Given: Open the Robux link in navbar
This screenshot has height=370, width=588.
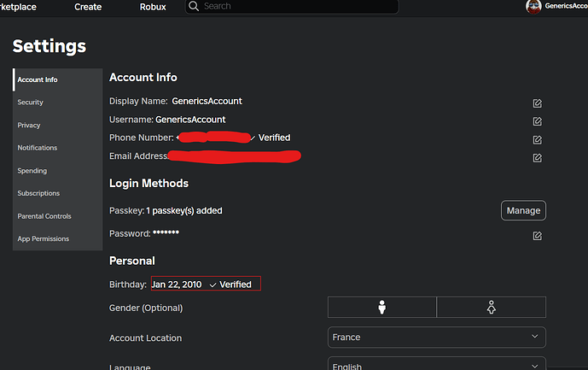Looking at the screenshot, I should click(153, 7).
